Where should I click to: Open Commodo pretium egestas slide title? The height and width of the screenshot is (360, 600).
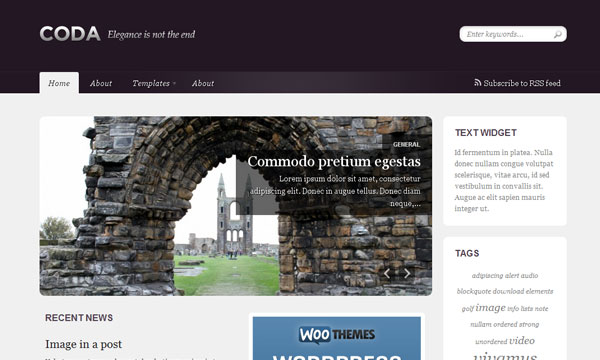334,161
